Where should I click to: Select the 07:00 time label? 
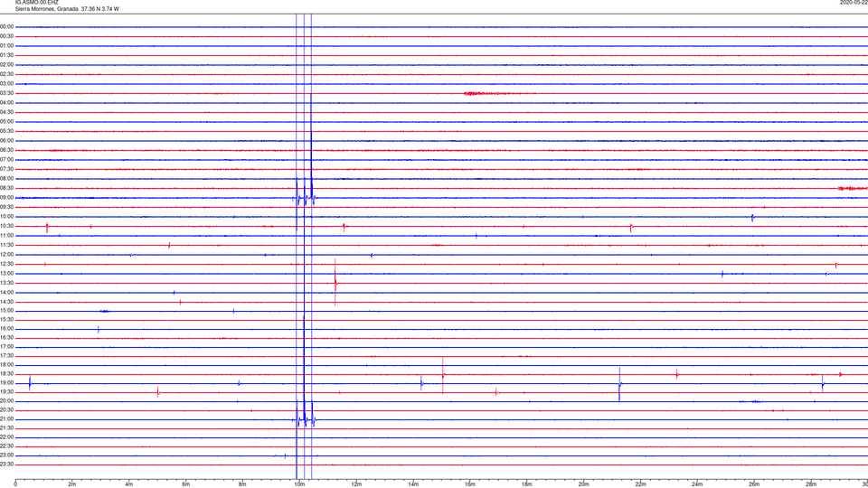point(6,159)
